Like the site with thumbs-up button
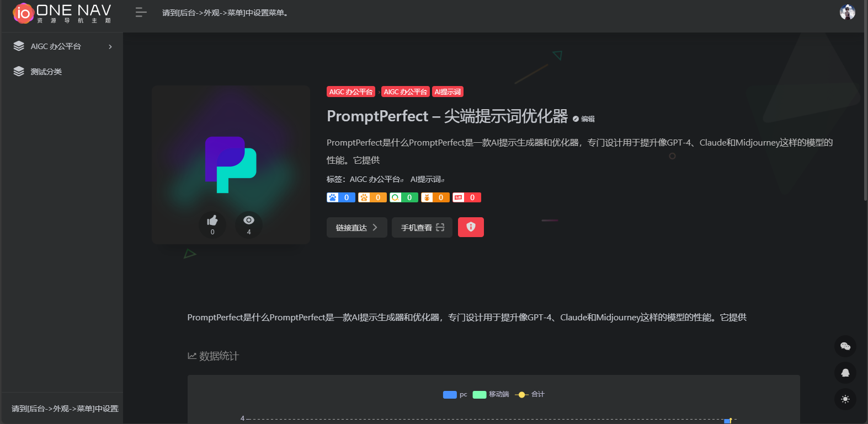868x424 pixels. [212, 225]
